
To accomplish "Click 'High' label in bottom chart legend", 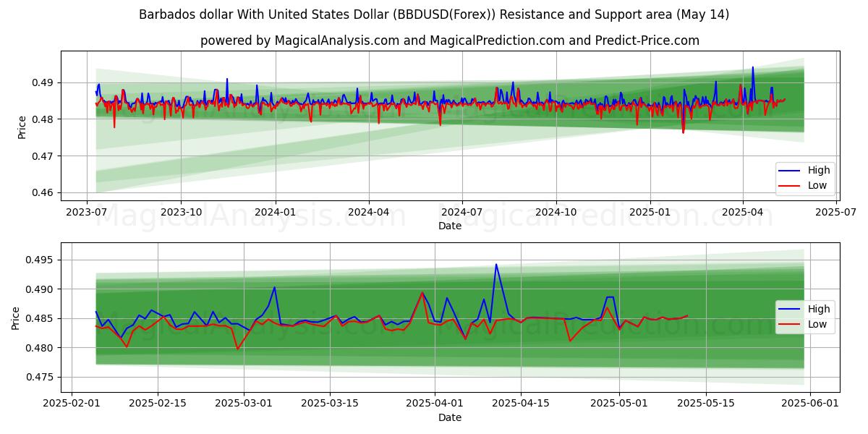I will (818, 309).
